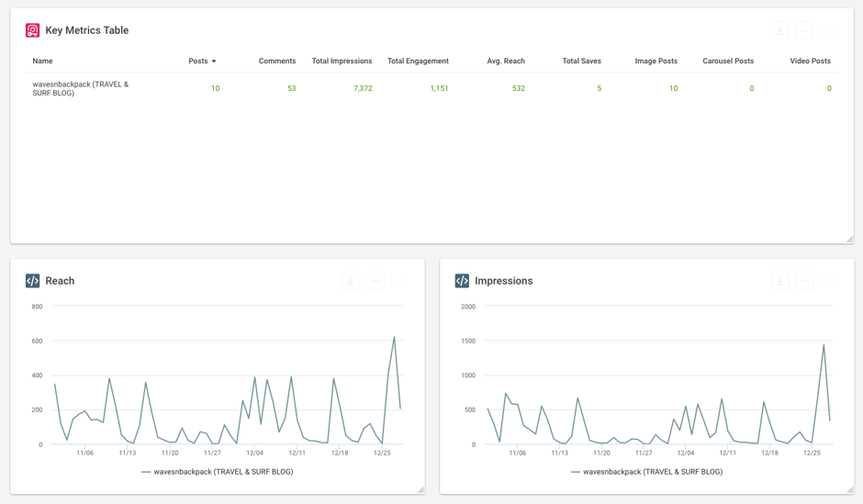
Task: Click move handle of Reach widget
Action: pos(402,281)
